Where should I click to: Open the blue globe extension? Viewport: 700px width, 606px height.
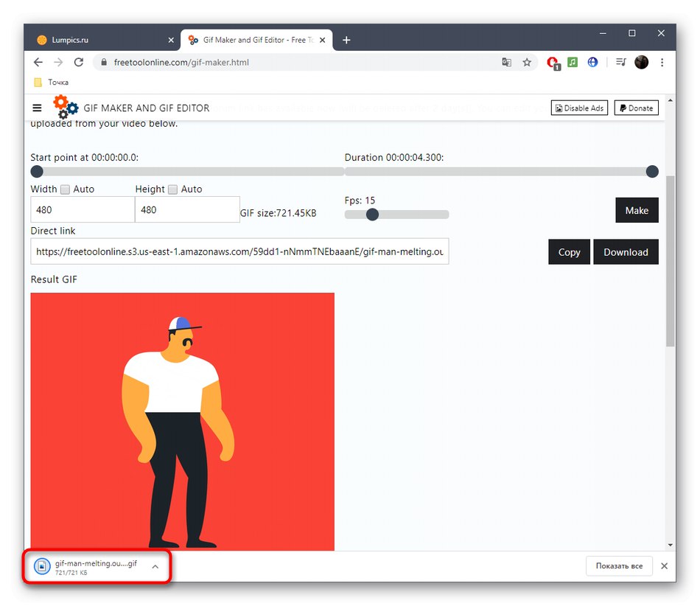[592, 63]
